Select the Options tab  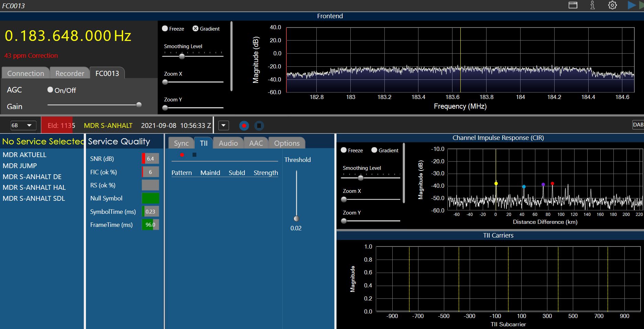coord(286,143)
